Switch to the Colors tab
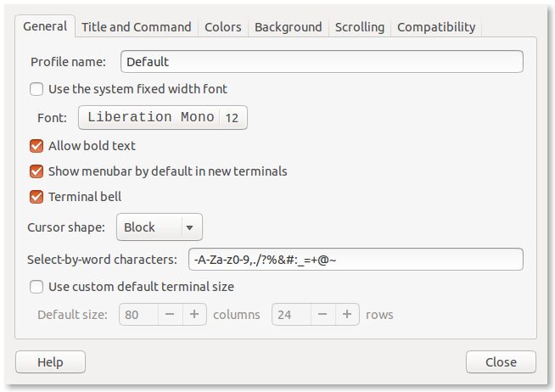The height and width of the screenshot is (392, 555). (x=223, y=27)
